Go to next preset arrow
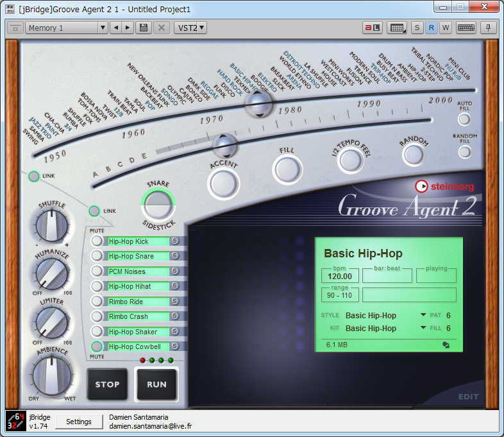This screenshot has height=437, width=504. click(x=128, y=28)
